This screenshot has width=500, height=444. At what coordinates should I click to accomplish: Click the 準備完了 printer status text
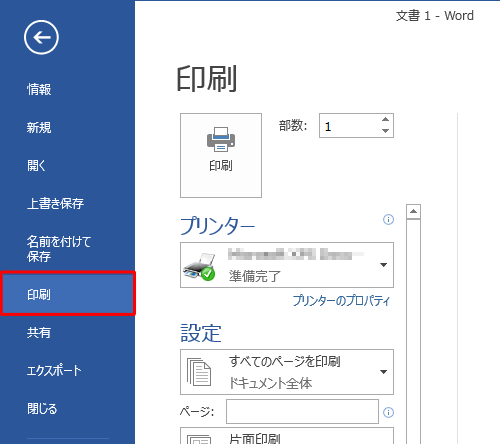pyautogui.click(x=255, y=276)
